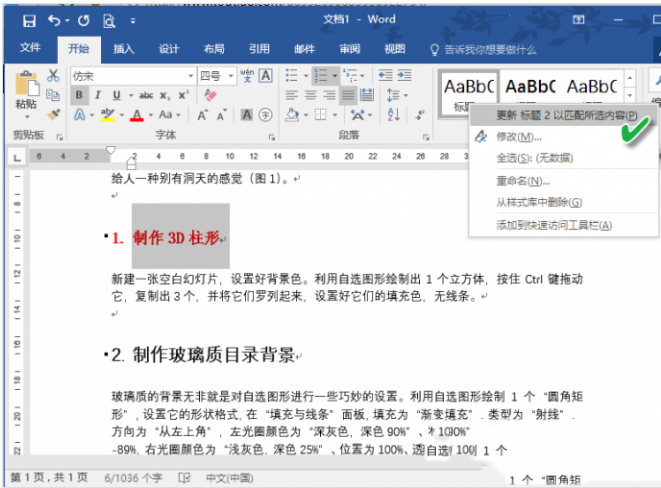Select the Format Painter brush icon
This screenshot has width=661, height=488.
pyautogui.click(x=53, y=114)
